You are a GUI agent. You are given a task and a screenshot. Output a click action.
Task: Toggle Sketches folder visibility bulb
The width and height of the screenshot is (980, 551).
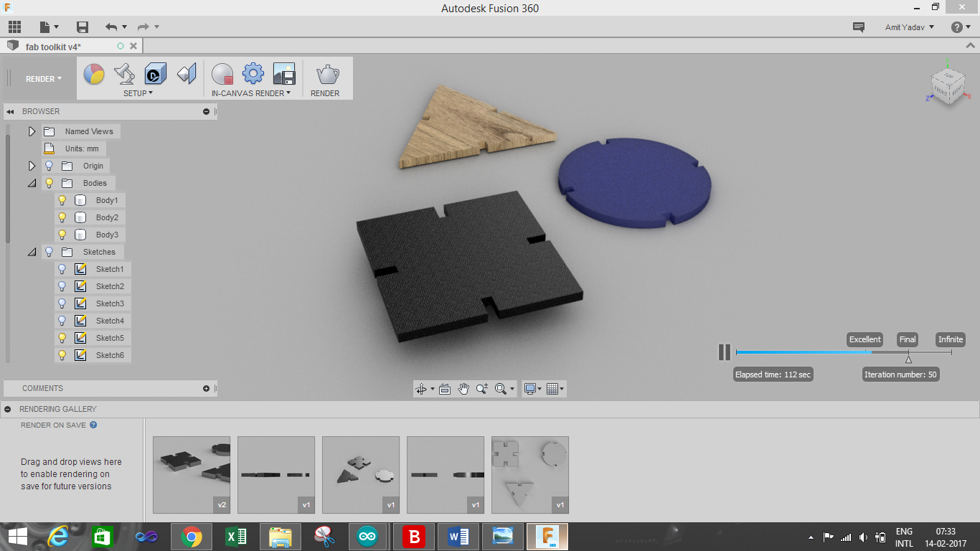49,252
